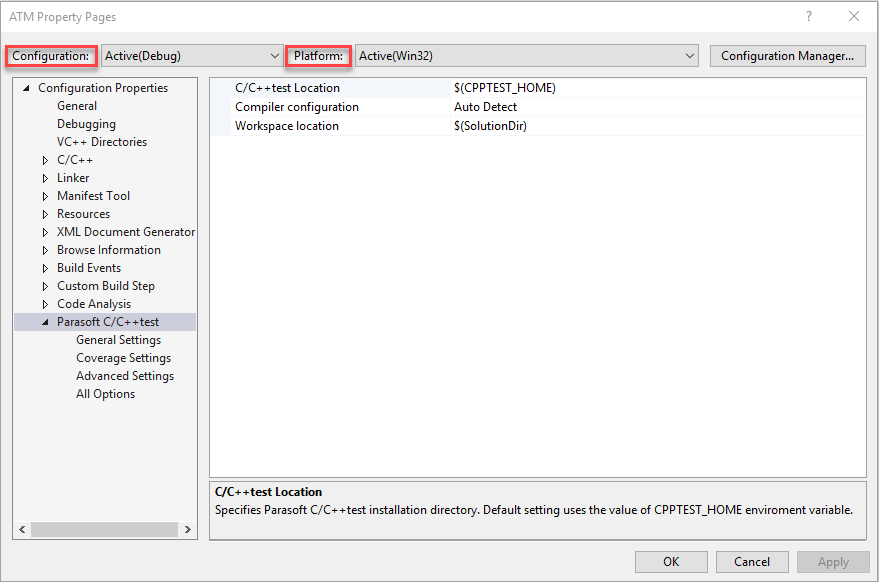Select Browse Information tree label
This screenshot has width=879, height=582.
pos(109,250)
